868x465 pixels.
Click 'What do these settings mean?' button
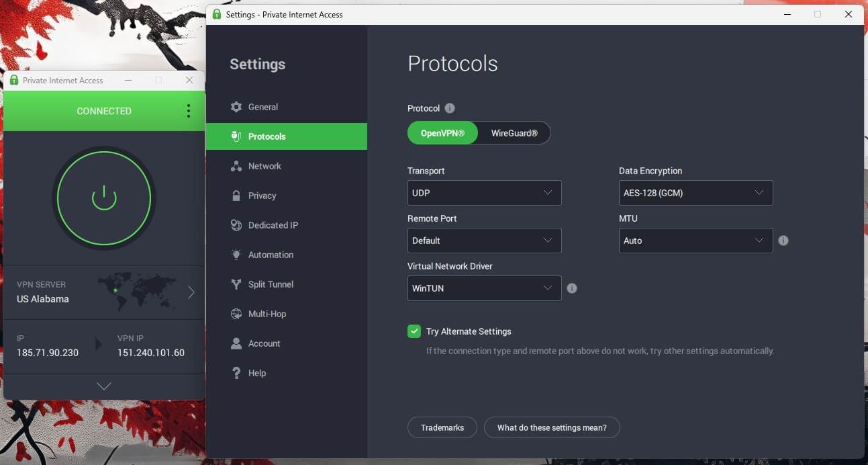(x=552, y=427)
